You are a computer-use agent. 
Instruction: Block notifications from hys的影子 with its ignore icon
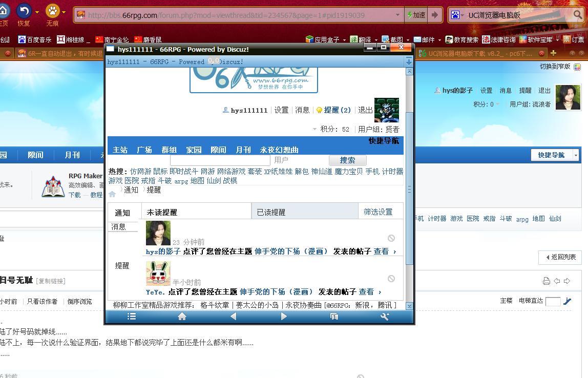[x=391, y=238]
